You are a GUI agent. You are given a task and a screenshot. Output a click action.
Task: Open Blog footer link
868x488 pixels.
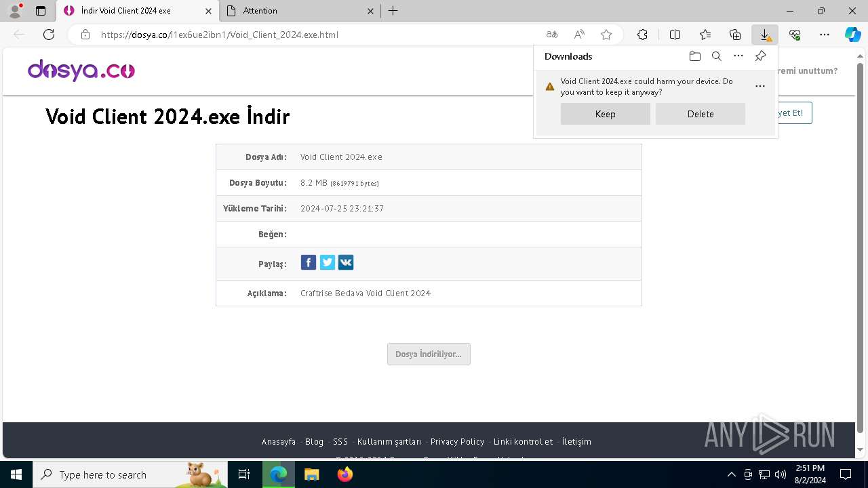pyautogui.click(x=314, y=441)
